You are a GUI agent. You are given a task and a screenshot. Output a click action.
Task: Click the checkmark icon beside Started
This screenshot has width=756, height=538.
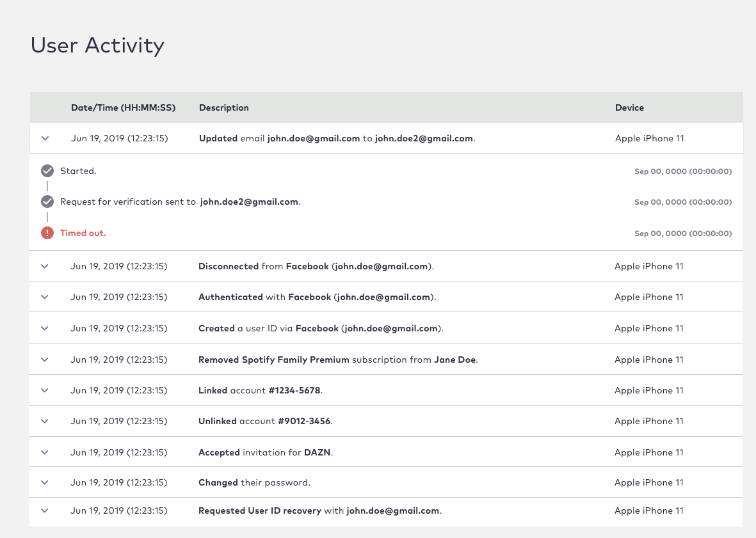47,171
